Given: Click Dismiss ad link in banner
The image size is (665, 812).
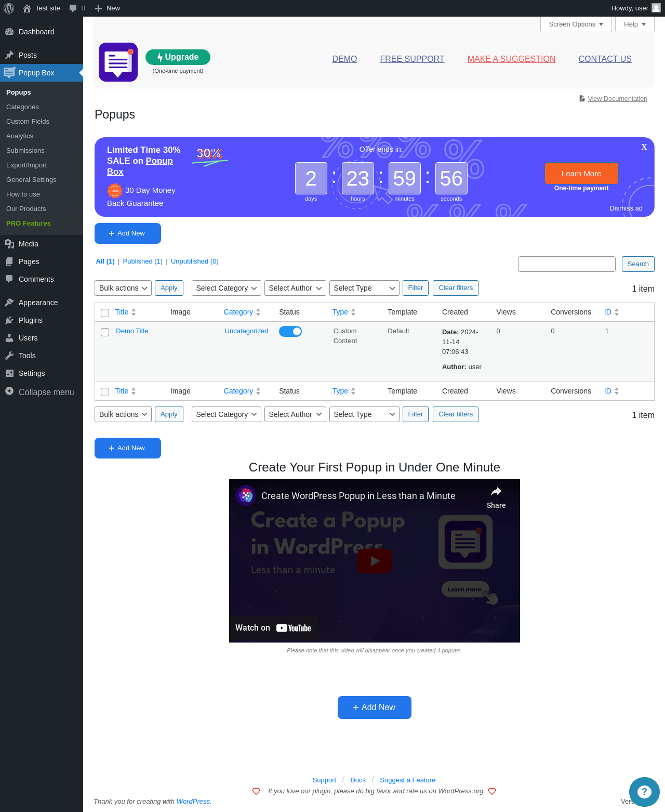Looking at the screenshot, I should point(626,208).
